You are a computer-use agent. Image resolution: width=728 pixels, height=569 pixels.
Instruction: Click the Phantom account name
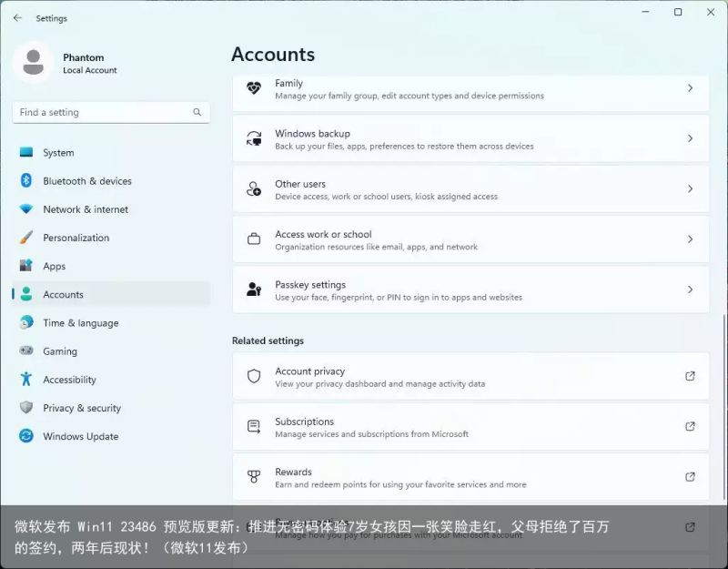tap(84, 57)
